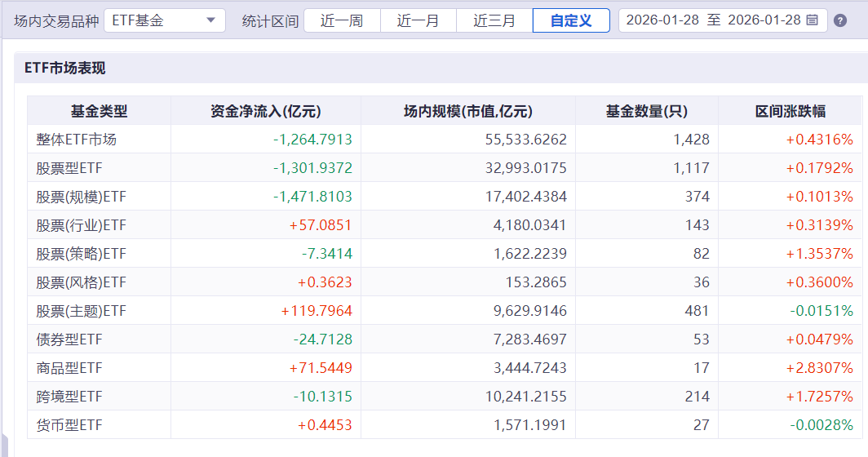
Task: Click the 基金类型 column header
Action: tap(99, 111)
